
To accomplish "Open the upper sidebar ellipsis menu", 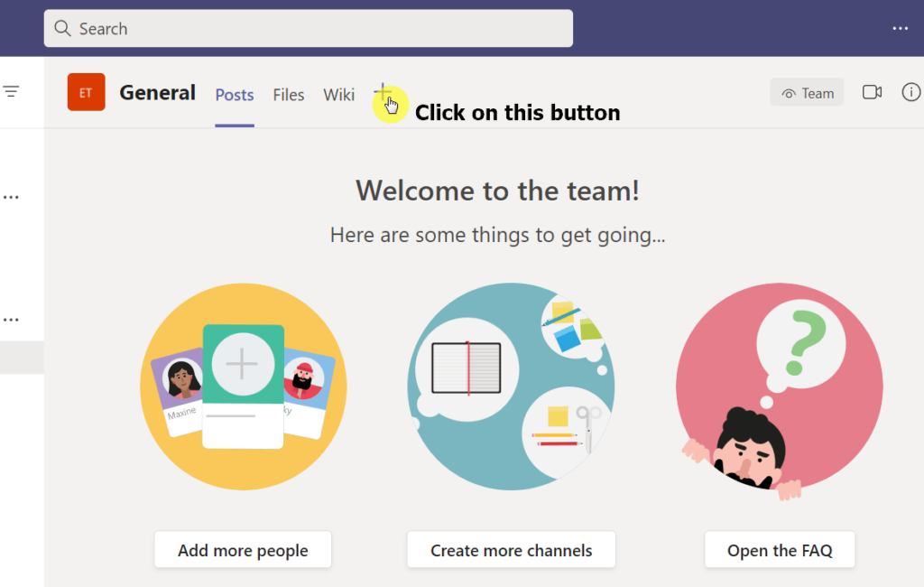I will pos(11,197).
